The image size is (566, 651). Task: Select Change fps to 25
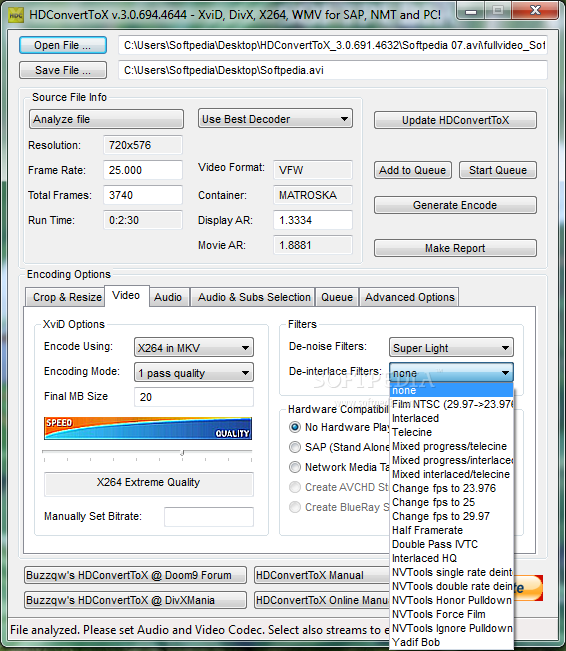(x=452, y=502)
